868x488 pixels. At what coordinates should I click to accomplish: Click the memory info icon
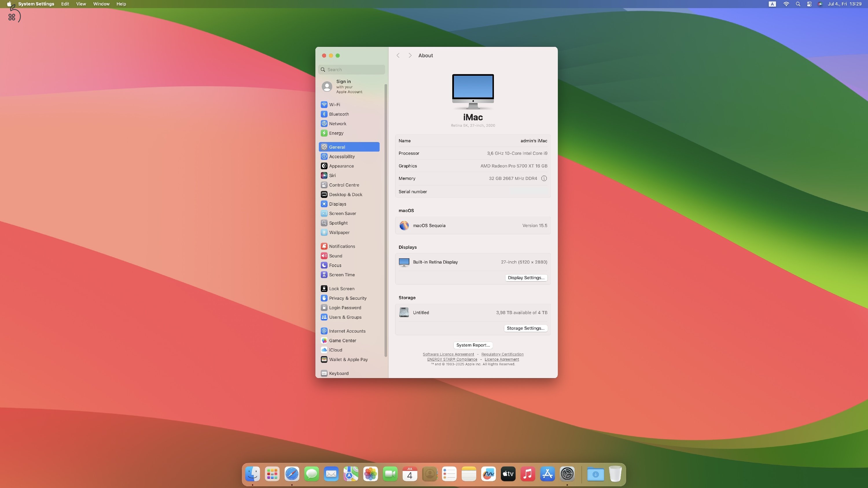click(544, 178)
